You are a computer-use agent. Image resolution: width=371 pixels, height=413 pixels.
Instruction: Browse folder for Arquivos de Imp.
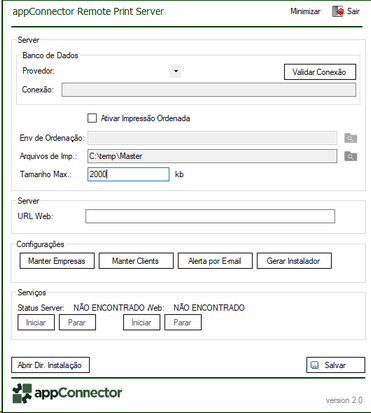(351, 156)
